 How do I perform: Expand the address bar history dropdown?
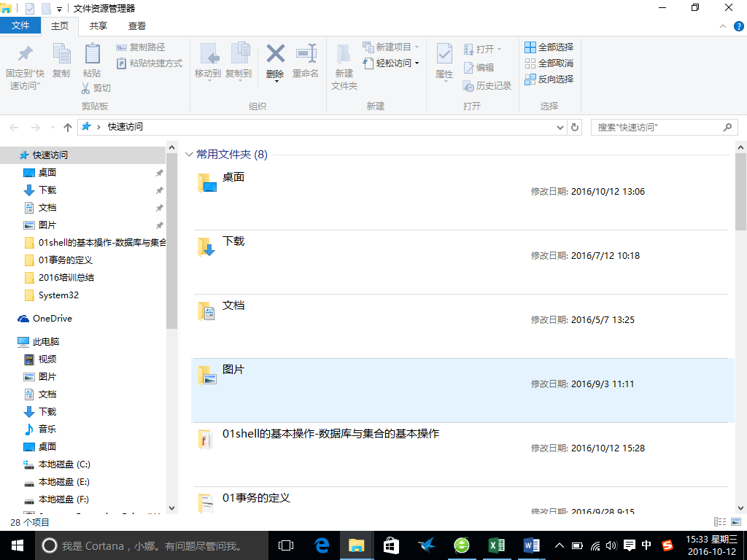click(x=560, y=127)
